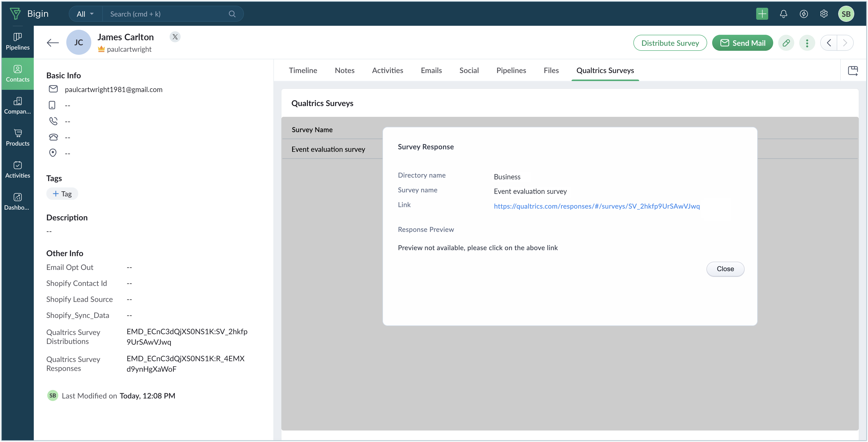868x442 pixels.
Task: Go back with the left arrow
Action: (x=53, y=43)
